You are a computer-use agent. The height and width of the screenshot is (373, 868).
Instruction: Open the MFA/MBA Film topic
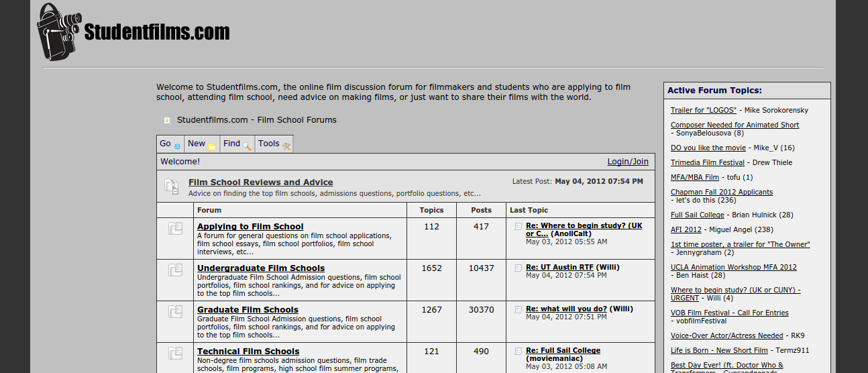coord(695,177)
